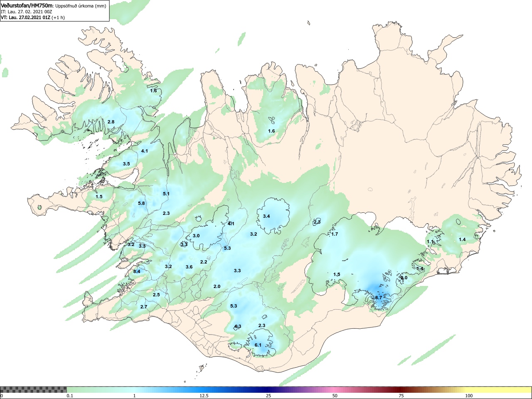This screenshot has height=399, width=532.
Task: Click the 25 tick on the color scale
Action: [x=268, y=396]
